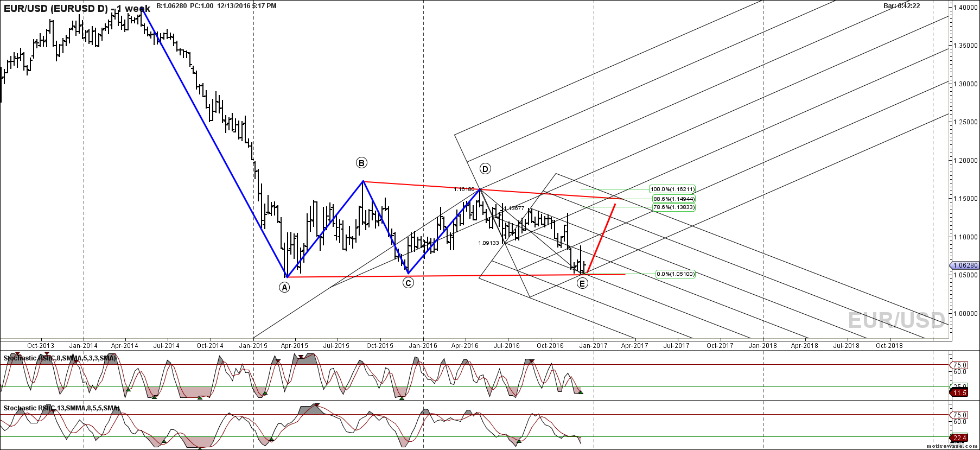Click the 75.0 level in the upper stochastic panel
This screenshot has height=450, width=980.
point(960,365)
